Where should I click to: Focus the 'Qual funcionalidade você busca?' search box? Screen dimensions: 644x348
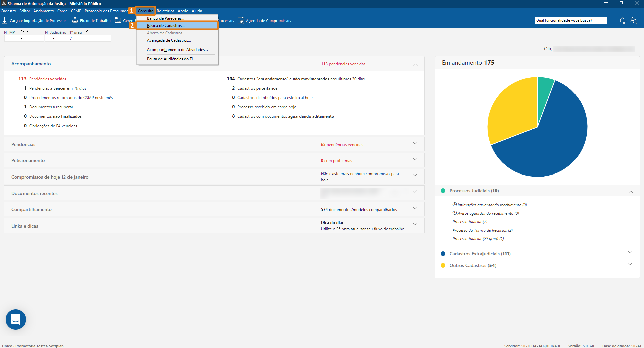571,20
